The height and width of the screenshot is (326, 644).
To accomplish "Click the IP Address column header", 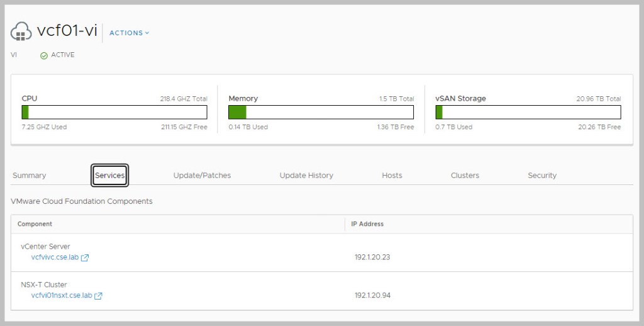I will coord(369,224).
